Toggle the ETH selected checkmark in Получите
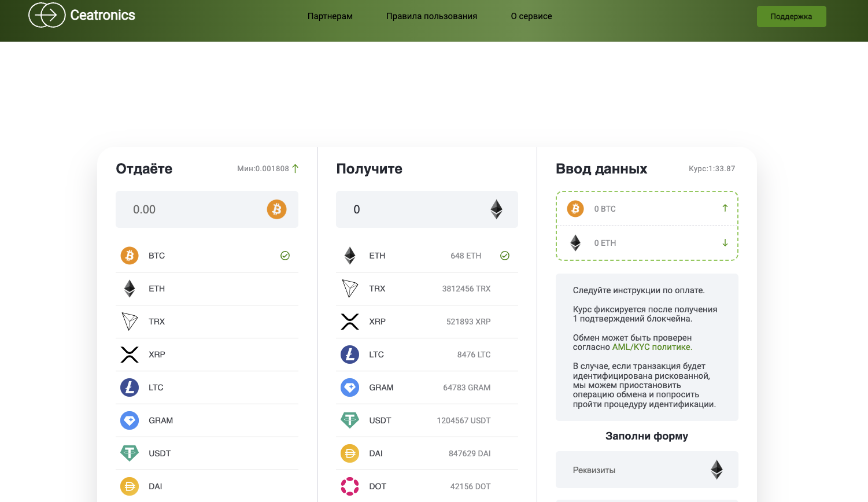 pos(505,256)
